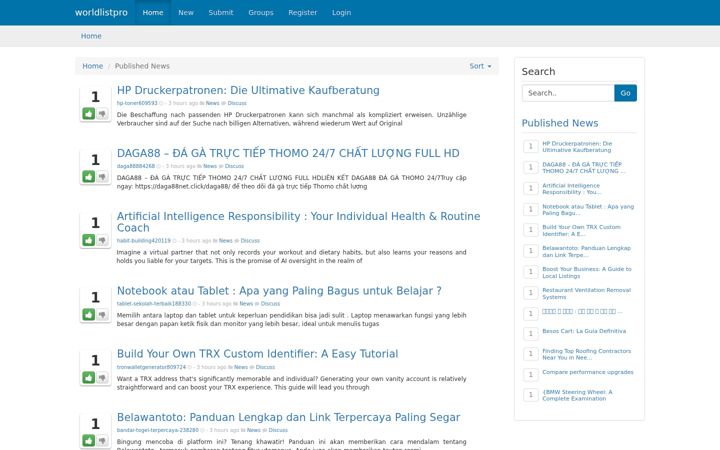Open Artificial Intelligence Responsibility headline
This screenshot has width=720, height=450.
(x=298, y=222)
